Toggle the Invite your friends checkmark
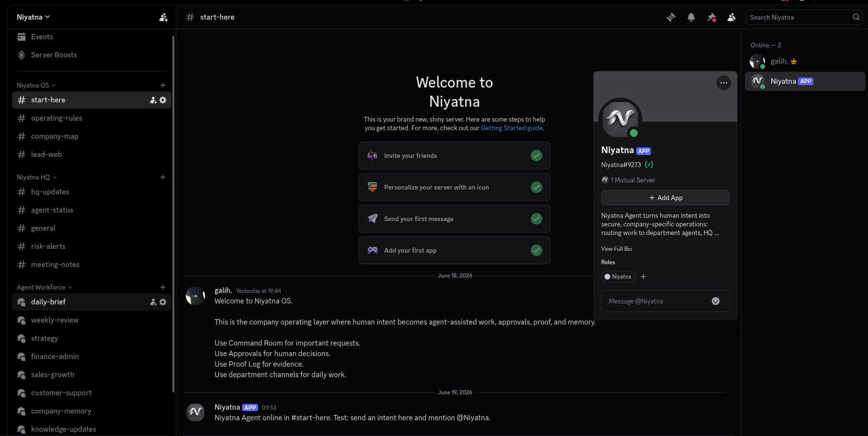Viewport: 868px width, 436px height. [537, 156]
